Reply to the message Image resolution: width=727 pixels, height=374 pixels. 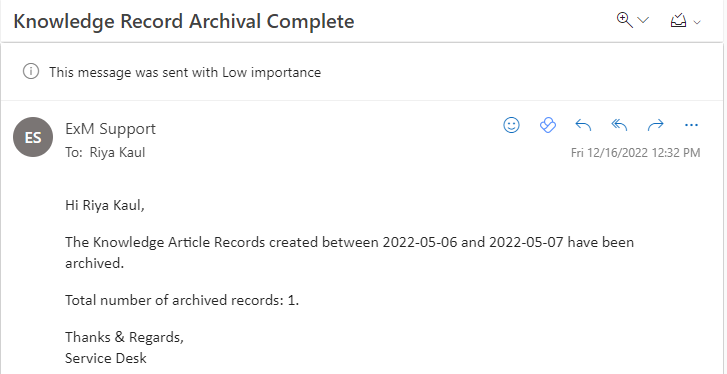583,125
